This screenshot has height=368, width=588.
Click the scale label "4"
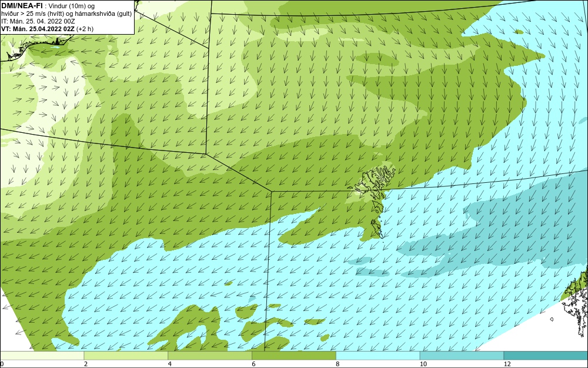pyautogui.click(x=170, y=364)
